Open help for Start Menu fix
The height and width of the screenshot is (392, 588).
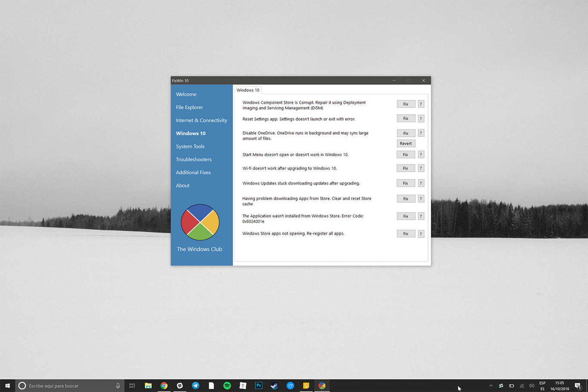421,154
